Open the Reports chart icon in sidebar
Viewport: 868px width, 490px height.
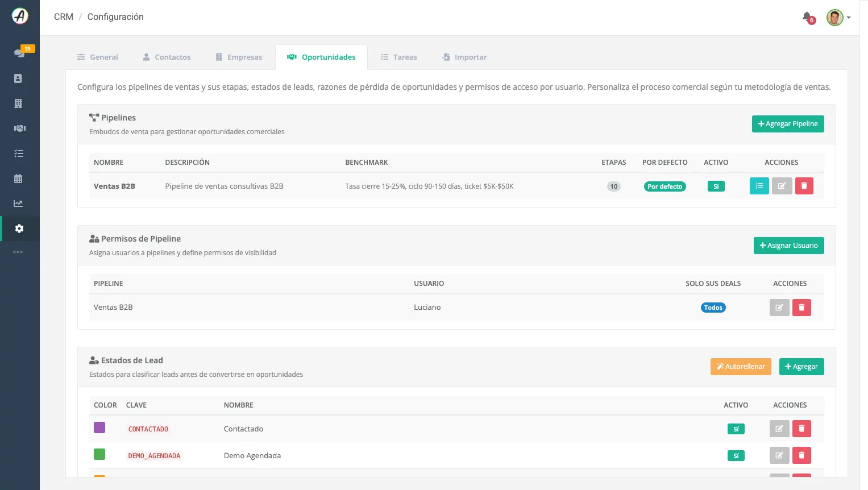[x=18, y=204]
